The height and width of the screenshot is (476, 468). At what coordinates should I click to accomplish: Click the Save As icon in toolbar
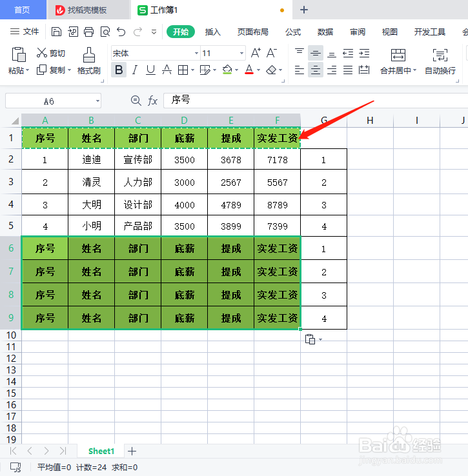73,32
